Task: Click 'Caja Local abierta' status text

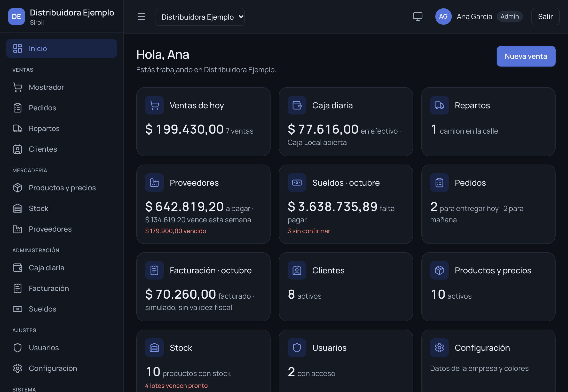Action: (317, 142)
